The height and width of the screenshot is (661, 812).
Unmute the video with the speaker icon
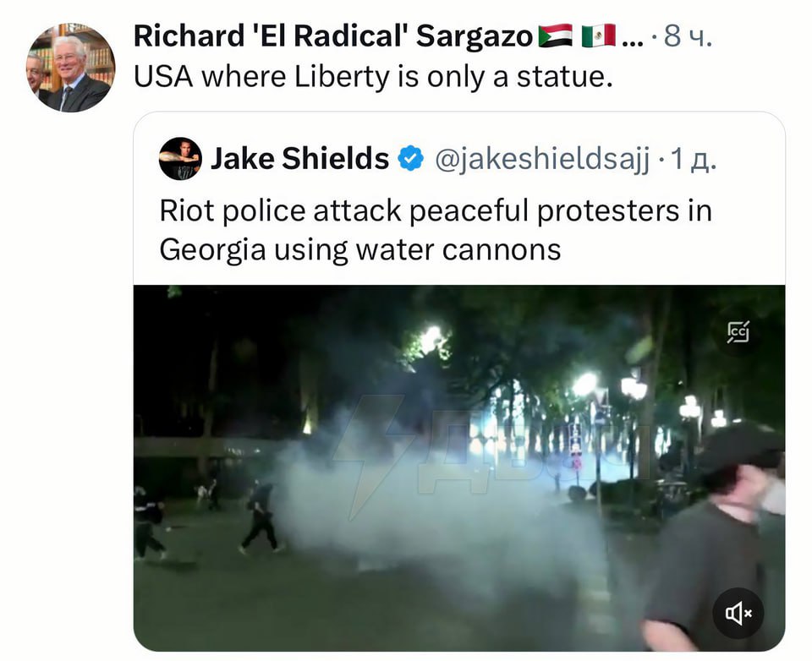click(x=738, y=614)
